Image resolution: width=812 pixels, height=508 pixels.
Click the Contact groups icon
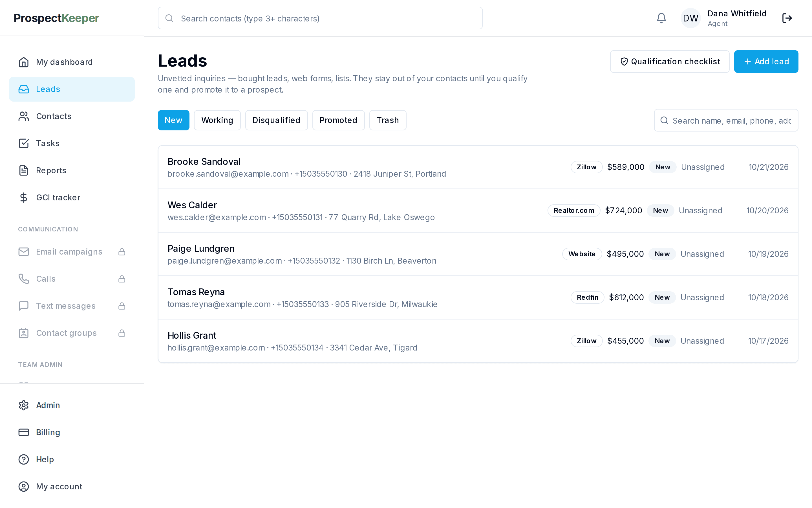(23, 333)
